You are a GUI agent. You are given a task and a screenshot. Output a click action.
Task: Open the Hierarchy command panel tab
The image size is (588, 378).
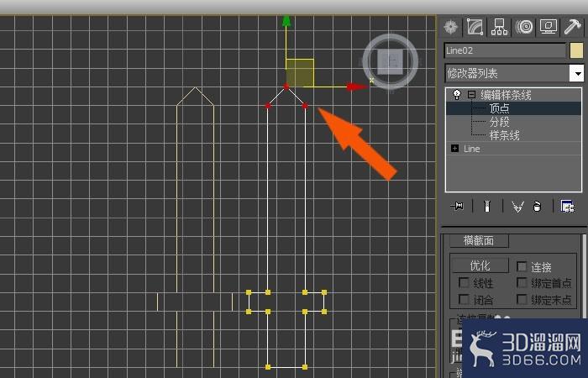tap(499, 27)
